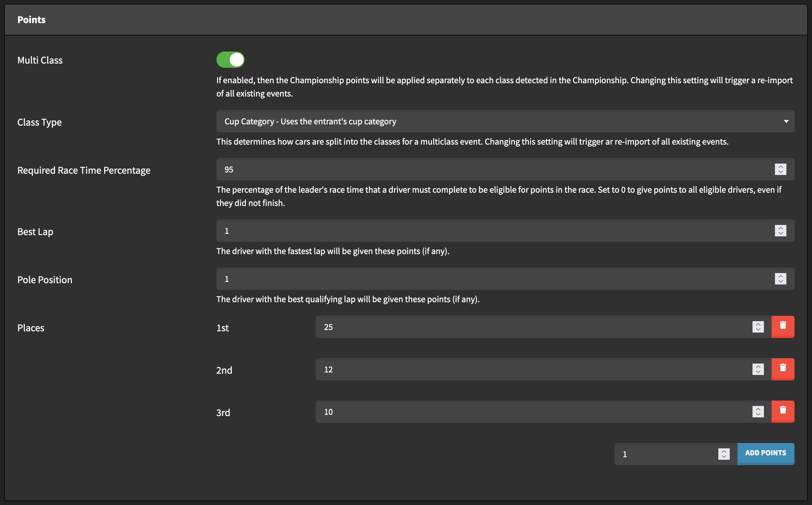Screen dimensions: 812x505
Task: Decrease the Best Lap points stepper
Action: [x=780, y=234]
